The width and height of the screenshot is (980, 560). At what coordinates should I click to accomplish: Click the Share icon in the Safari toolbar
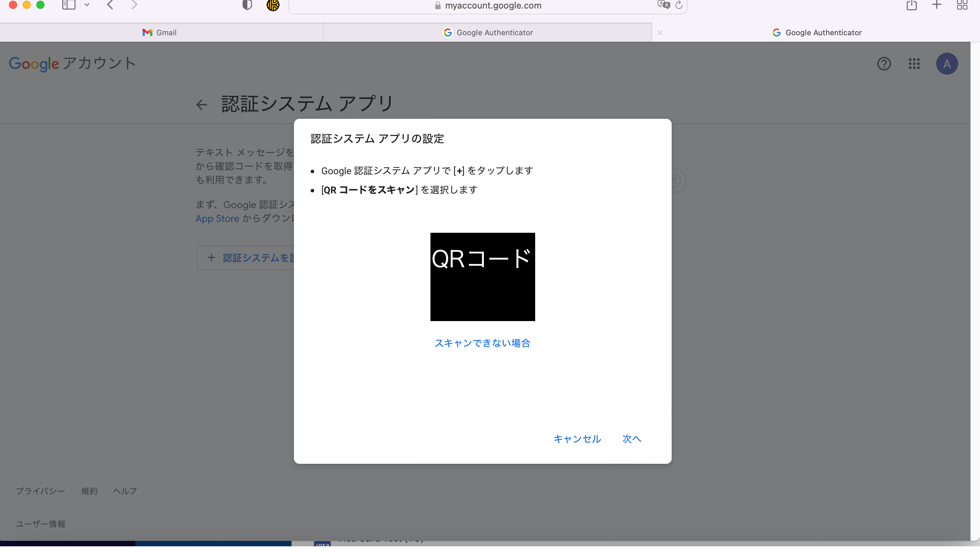pyautogui.click(x=912, y=5)
